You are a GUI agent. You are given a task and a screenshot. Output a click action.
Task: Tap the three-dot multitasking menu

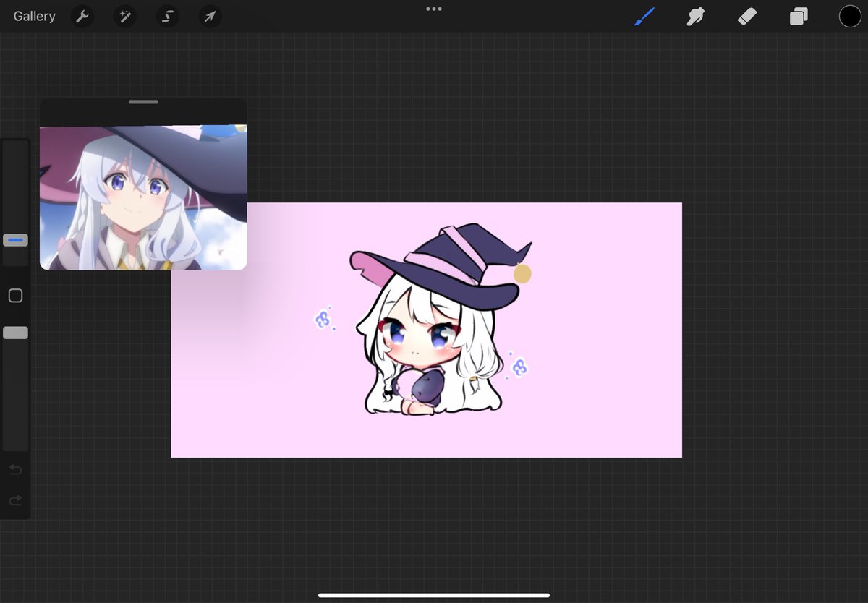pos(434,9)
